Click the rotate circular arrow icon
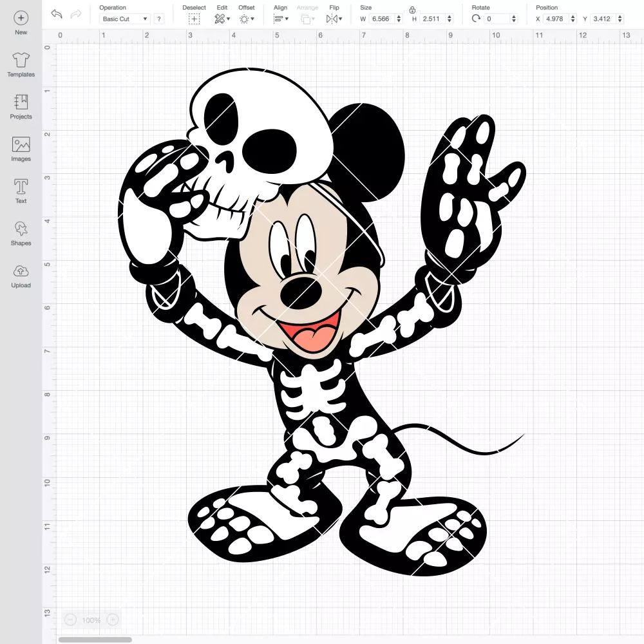 pos(476,19)
